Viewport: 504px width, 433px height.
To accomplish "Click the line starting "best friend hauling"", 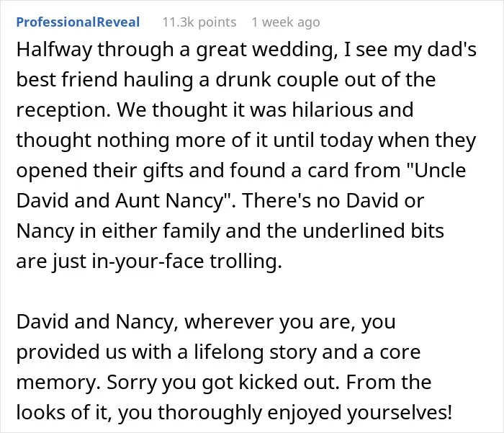I will pyautogui.click(x=226, y=80).
